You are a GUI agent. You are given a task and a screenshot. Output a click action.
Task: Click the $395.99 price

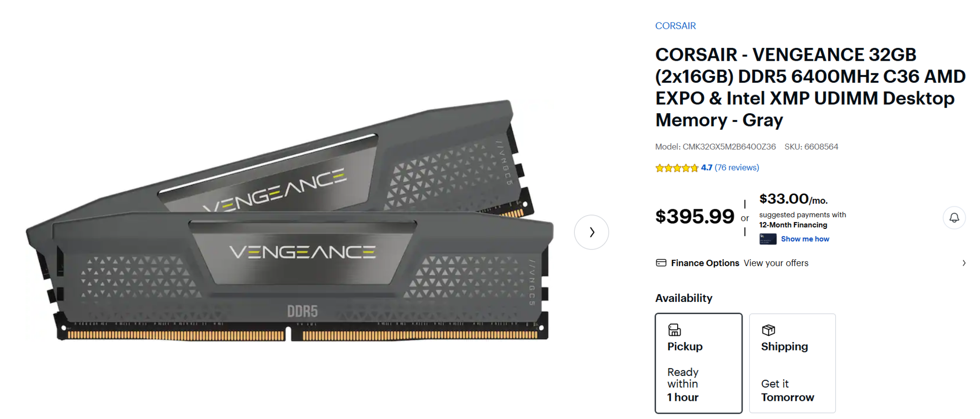click(694, 217)
